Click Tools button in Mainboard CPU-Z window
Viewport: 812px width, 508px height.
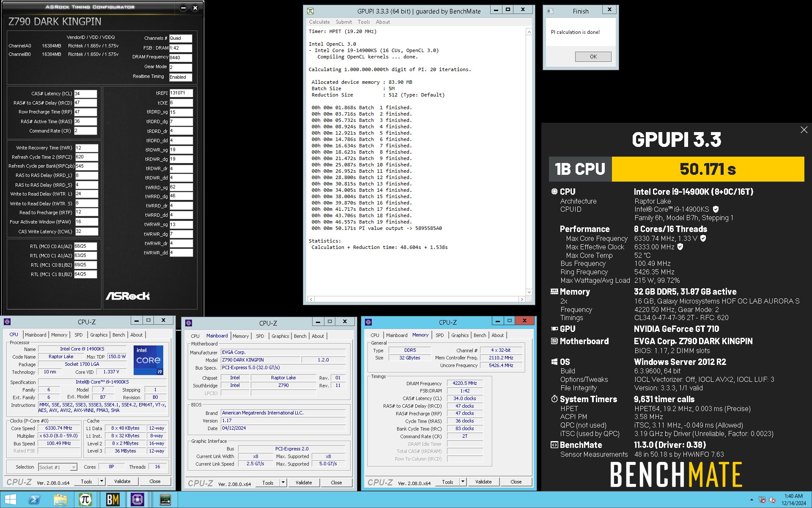tap(268, 483)
